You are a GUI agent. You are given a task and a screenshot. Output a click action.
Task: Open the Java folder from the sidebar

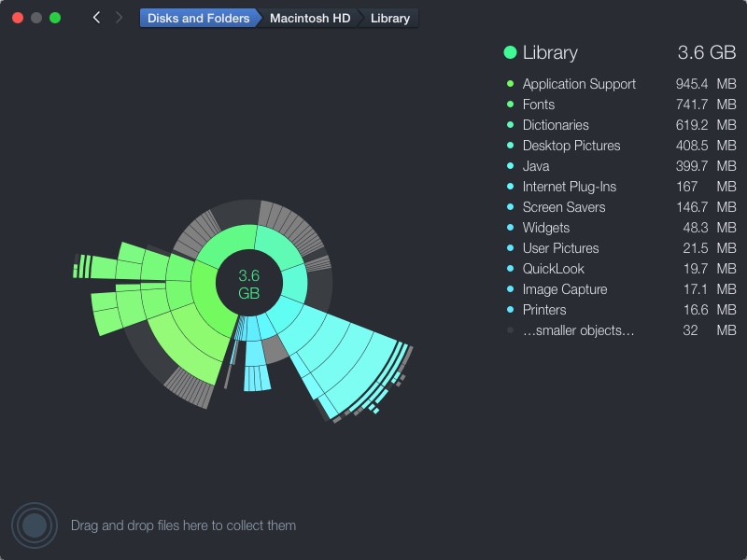[536, 166]
